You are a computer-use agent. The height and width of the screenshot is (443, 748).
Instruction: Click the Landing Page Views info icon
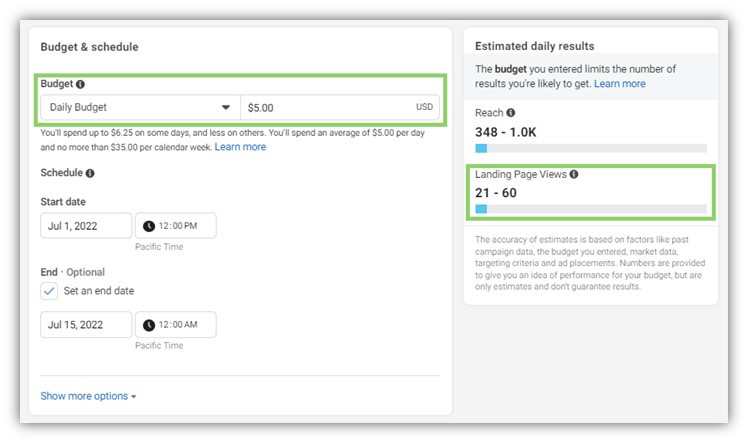click(x=574, y=174)
